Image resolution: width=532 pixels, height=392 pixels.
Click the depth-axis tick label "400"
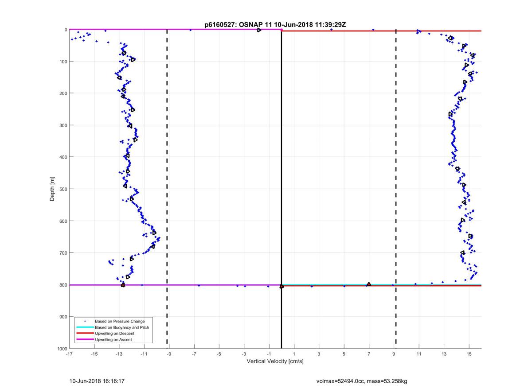tap(63, 157)
